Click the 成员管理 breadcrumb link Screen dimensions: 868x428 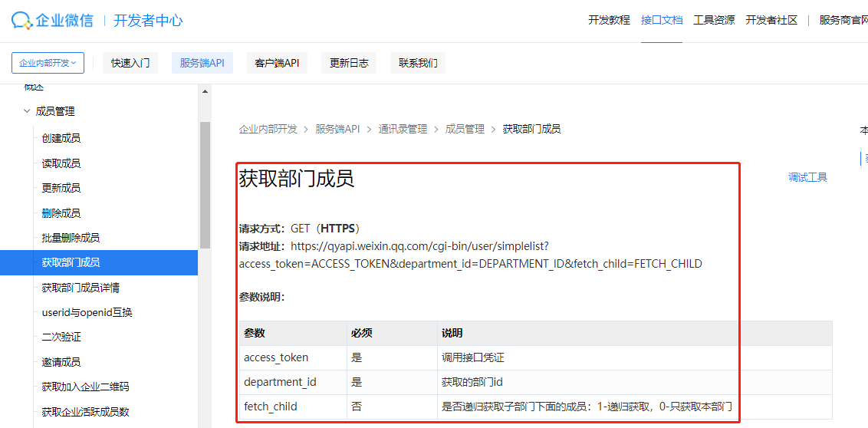click(465, 129)
